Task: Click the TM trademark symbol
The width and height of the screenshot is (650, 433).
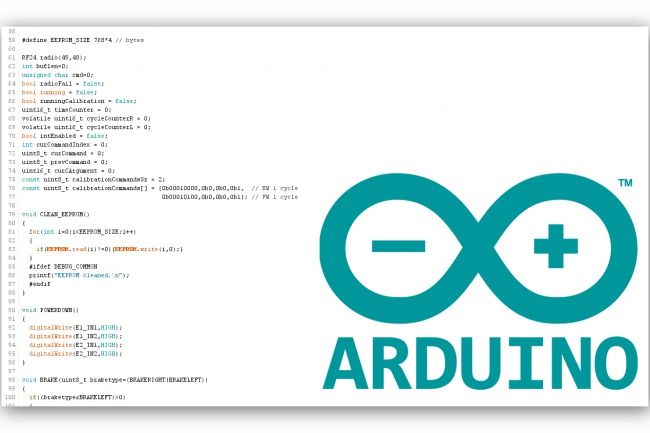Action: [625, 183]
